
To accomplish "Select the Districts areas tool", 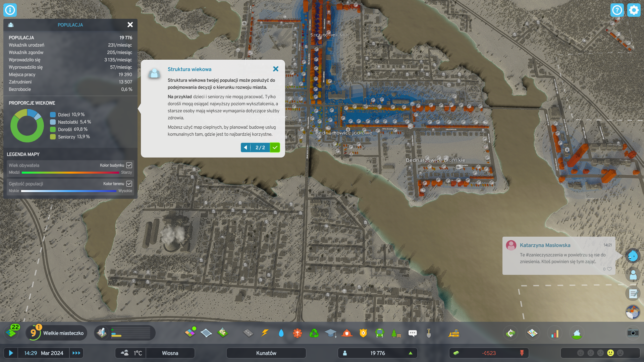I will 206,333.
